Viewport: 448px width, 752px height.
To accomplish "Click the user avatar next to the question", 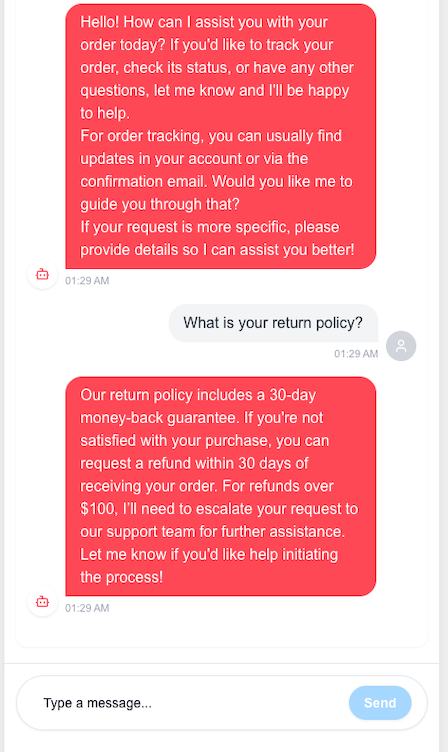I will coord(401,346).
